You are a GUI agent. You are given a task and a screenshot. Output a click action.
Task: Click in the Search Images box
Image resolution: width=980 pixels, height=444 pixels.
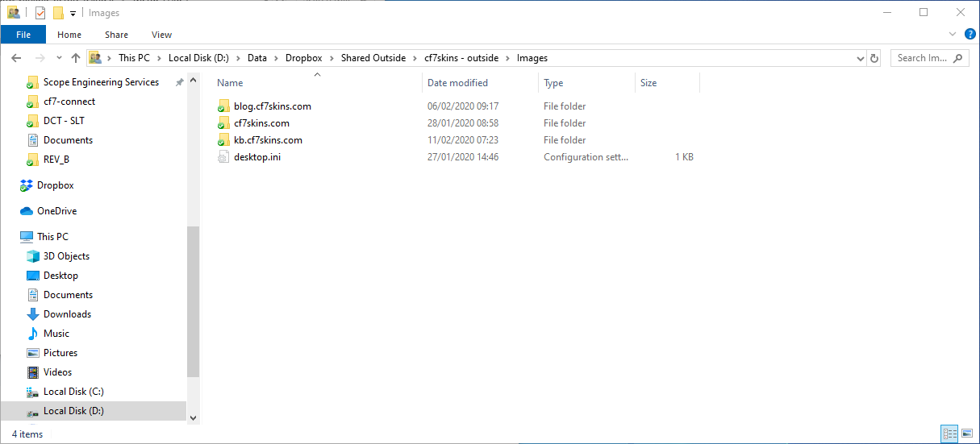[922, 58]
